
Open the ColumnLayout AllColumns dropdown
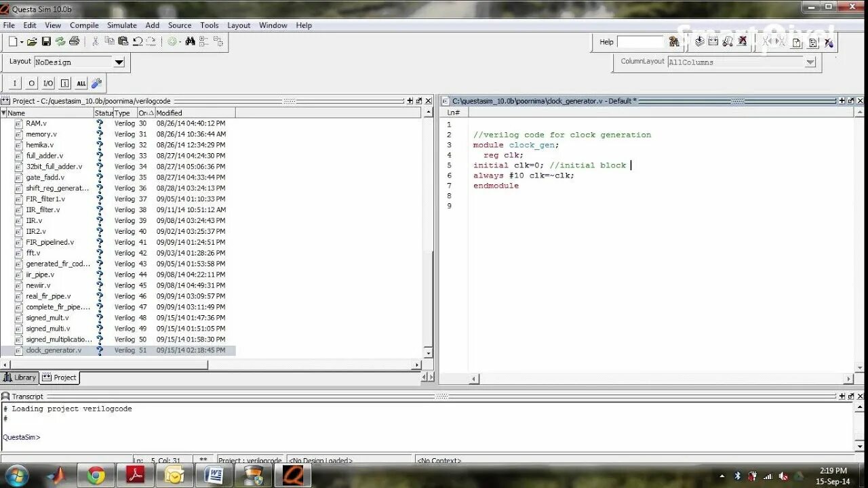click(x=810, y=62)
